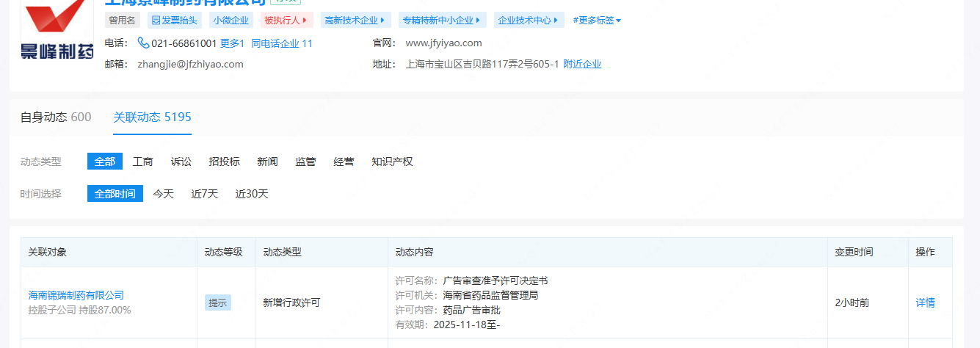Select 全部时间 time filter
The image size is (980, 348).
pyautogui.click(x=115, y=194)
